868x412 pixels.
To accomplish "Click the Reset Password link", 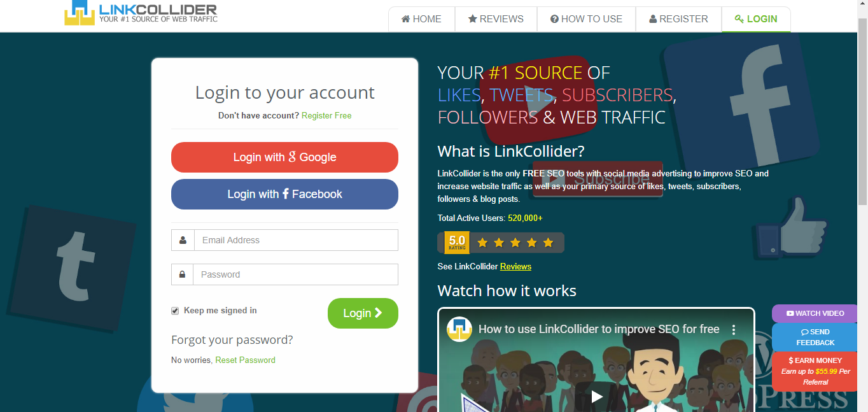I will point(245,360).
